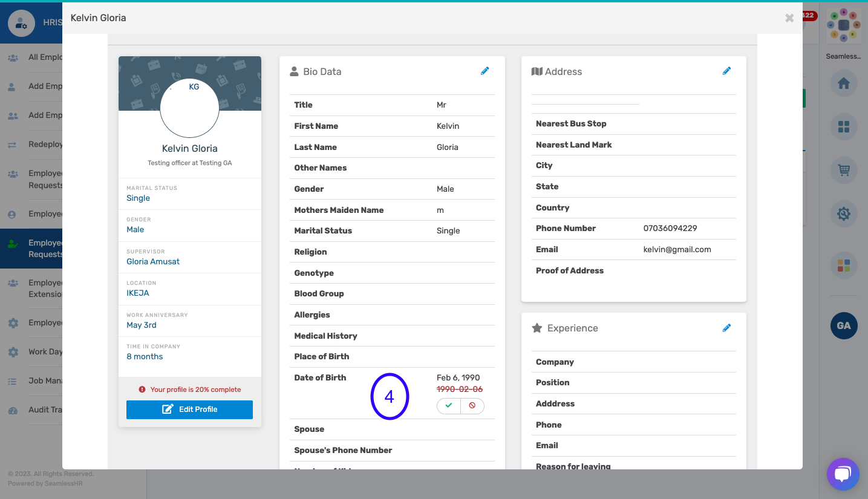
Task: Click the email kelvin@gmail.com
Action: point(677,249)
